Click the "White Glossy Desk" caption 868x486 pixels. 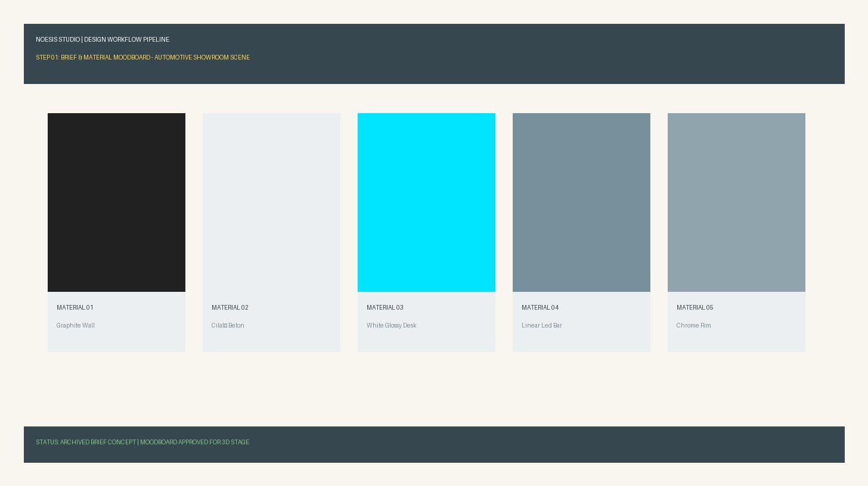pyautogui.click(x=392, y=325)
